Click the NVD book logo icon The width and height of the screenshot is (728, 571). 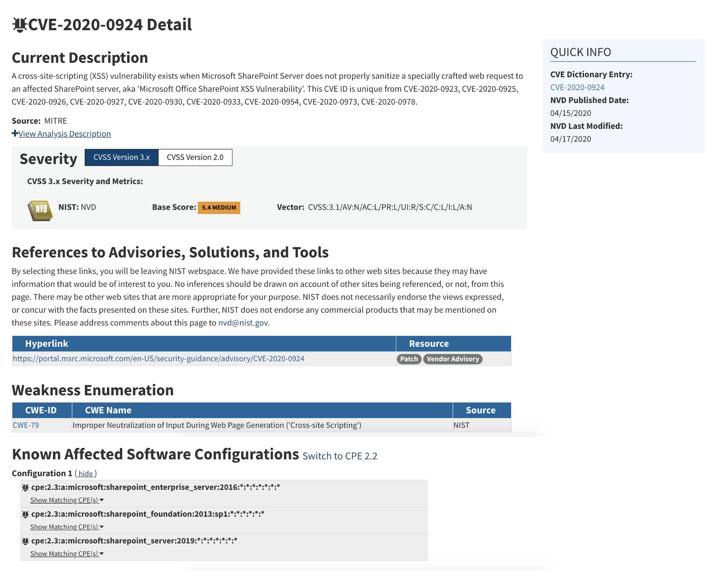pyautogui.click(x=40, y=211)
